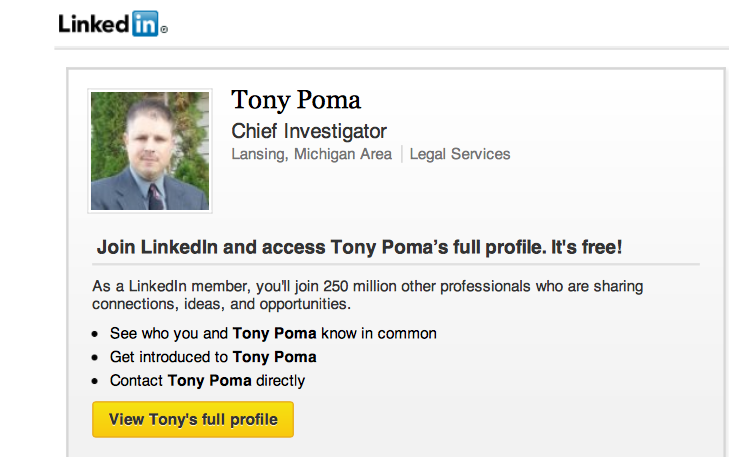The height and width of the screenshot is (457, 729).
Task: Click the Lansing, Michigan Area location
Action: pyautogui.click(x=312, y=154)
